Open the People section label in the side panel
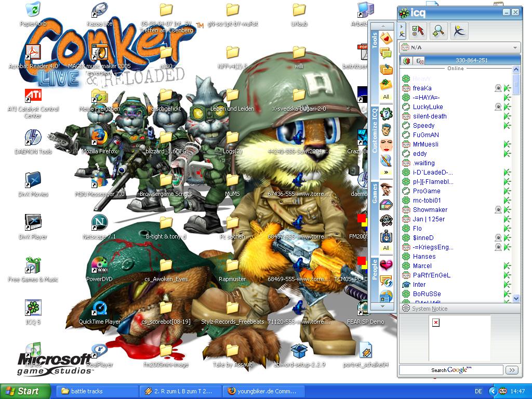 tap(375, 269)
